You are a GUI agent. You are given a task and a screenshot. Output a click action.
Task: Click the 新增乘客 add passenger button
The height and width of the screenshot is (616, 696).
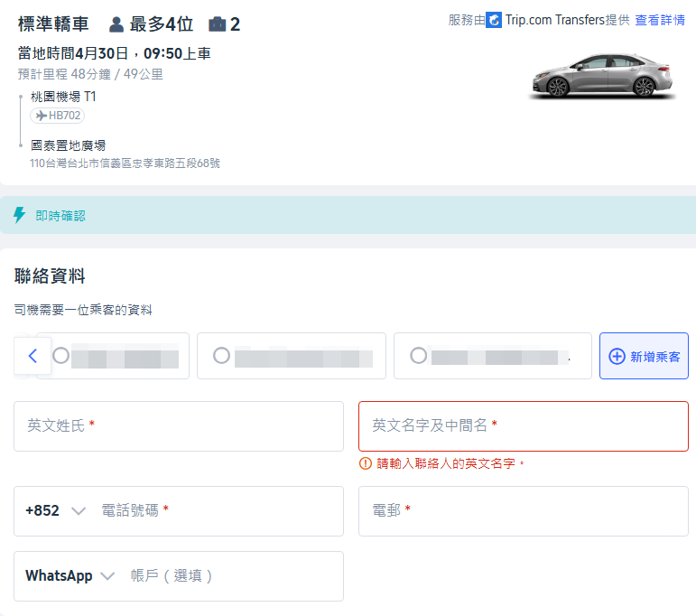click(x=644, y=357)
